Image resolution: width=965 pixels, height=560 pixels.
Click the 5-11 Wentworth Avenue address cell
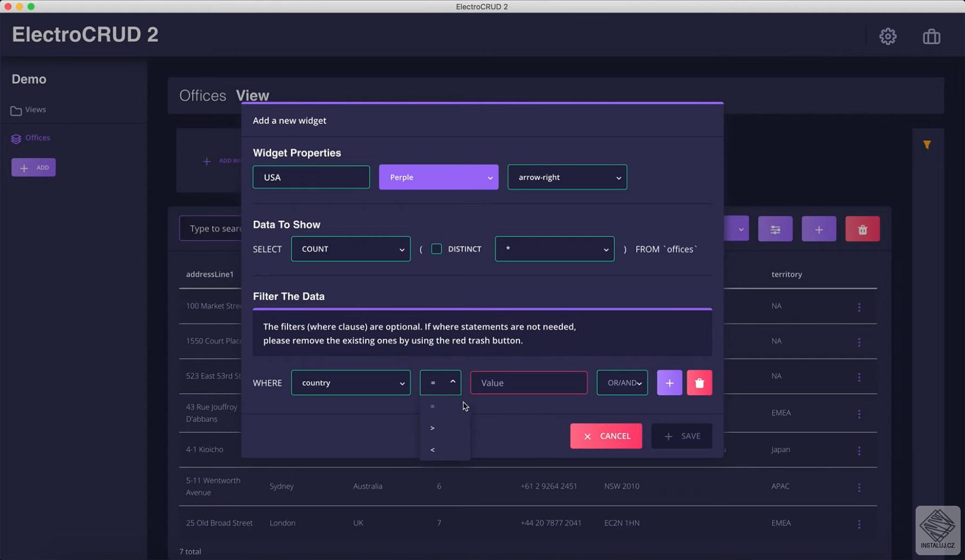[213, 486]
